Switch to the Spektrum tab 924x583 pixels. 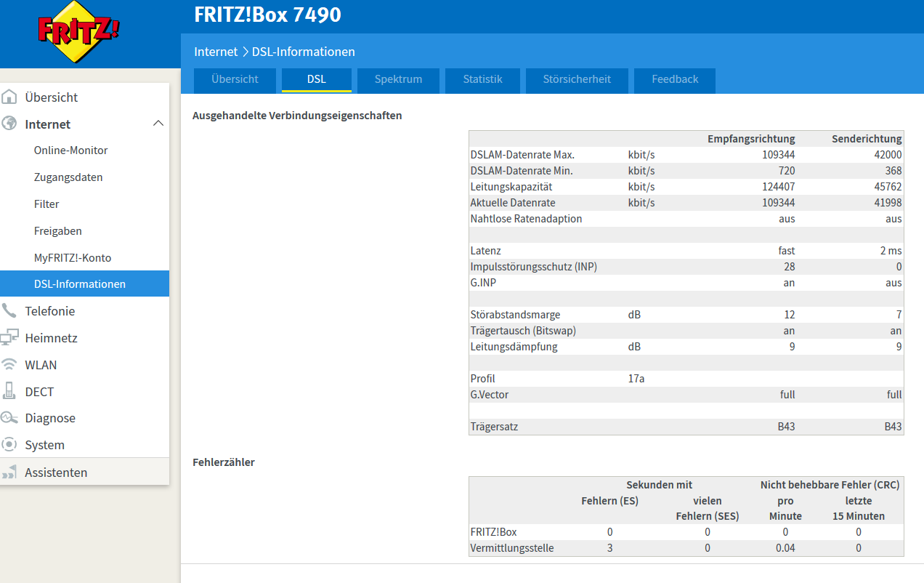click(398, 79)
